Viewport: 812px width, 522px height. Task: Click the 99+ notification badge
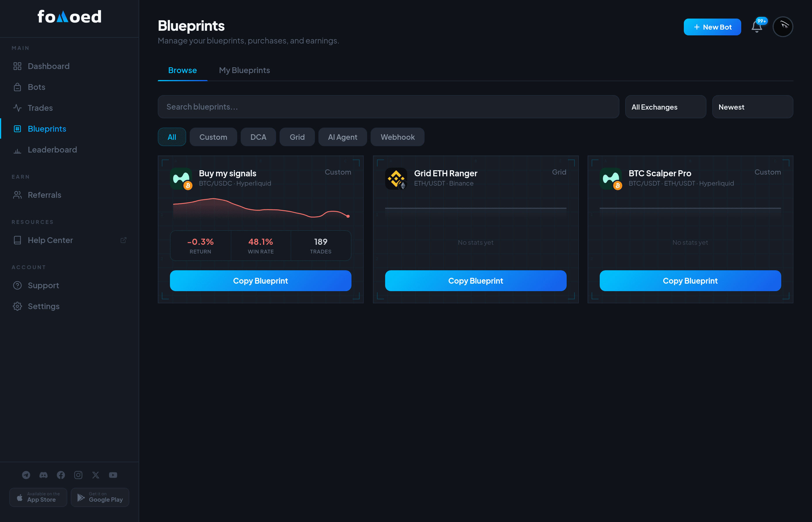click(762, 21)
